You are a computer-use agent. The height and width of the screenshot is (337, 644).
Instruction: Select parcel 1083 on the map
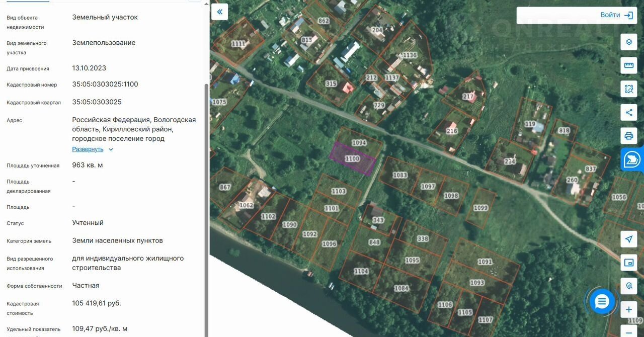[400, 175]
